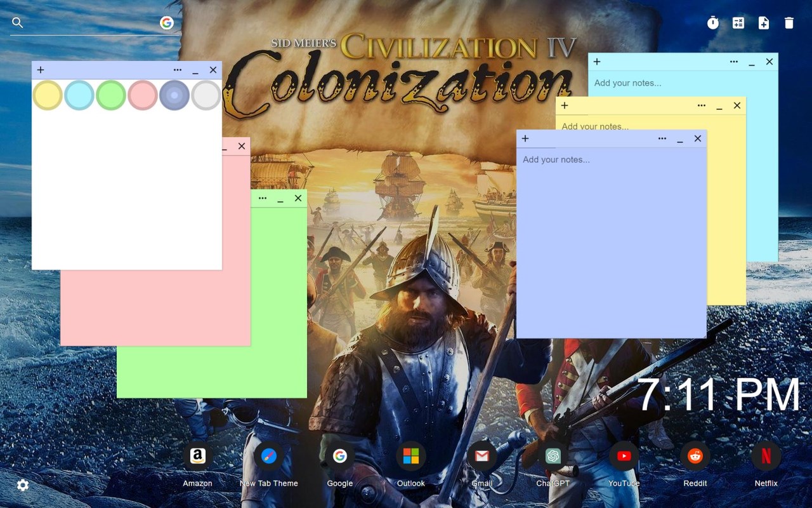This screenshot has height=508, width=812.
Task: Minimize the cyan note
Action: (752, 62)
